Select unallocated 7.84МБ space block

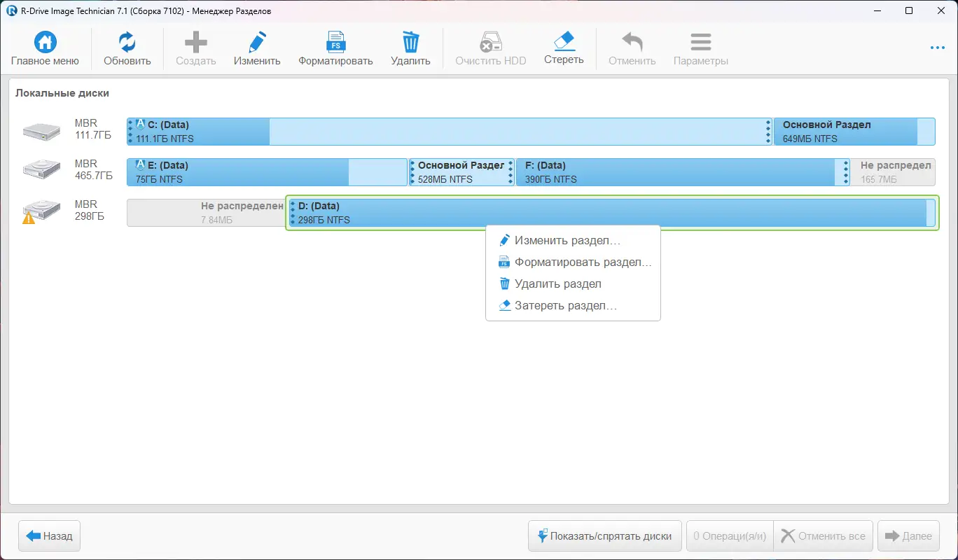click(x=206, y=213)
